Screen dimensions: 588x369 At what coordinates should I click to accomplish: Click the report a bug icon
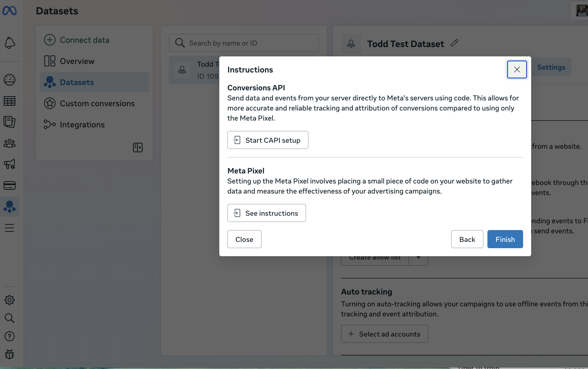(x=10, y=354)
